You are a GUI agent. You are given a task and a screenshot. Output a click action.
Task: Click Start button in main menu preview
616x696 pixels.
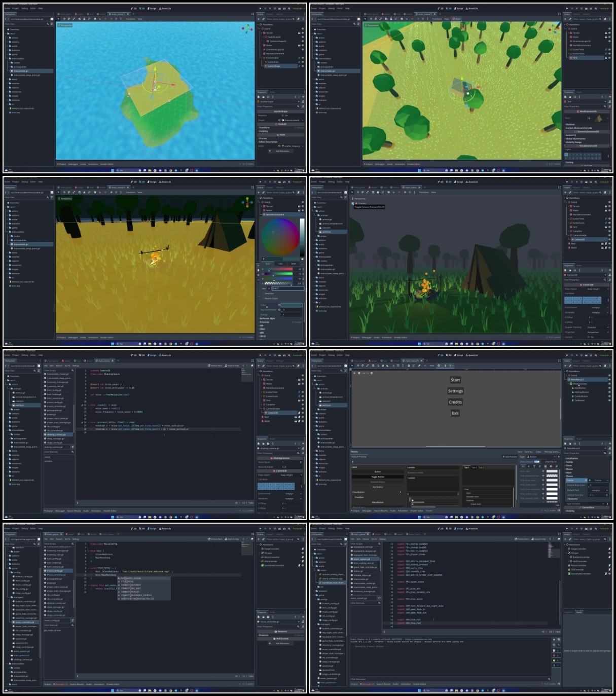(x=455, y=380)
